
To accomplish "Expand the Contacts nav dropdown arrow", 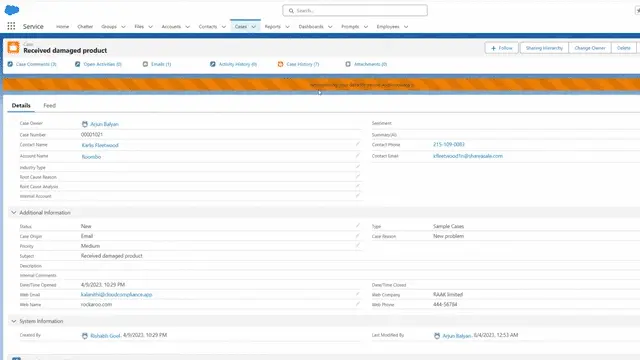I will pyautogui.click(x=224, y=27).
